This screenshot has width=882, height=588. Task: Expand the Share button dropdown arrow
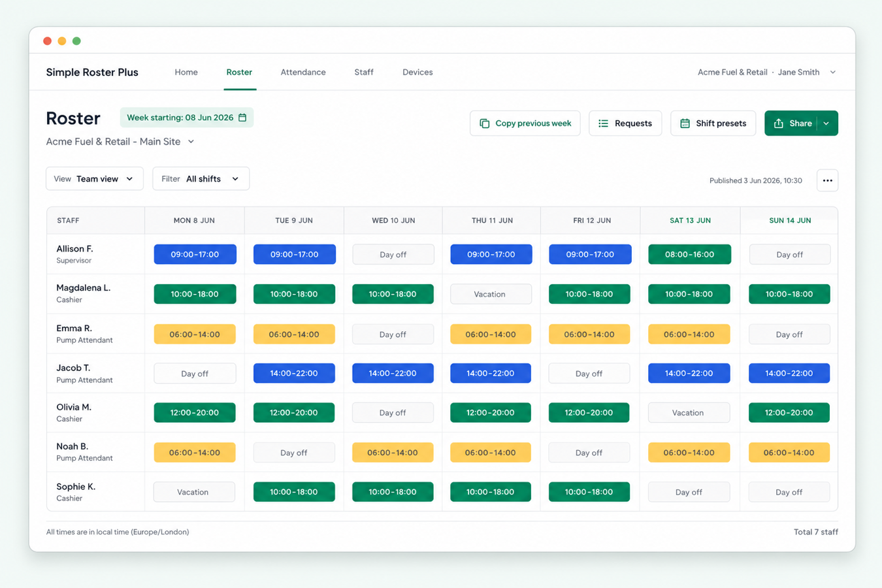point(826,123)
